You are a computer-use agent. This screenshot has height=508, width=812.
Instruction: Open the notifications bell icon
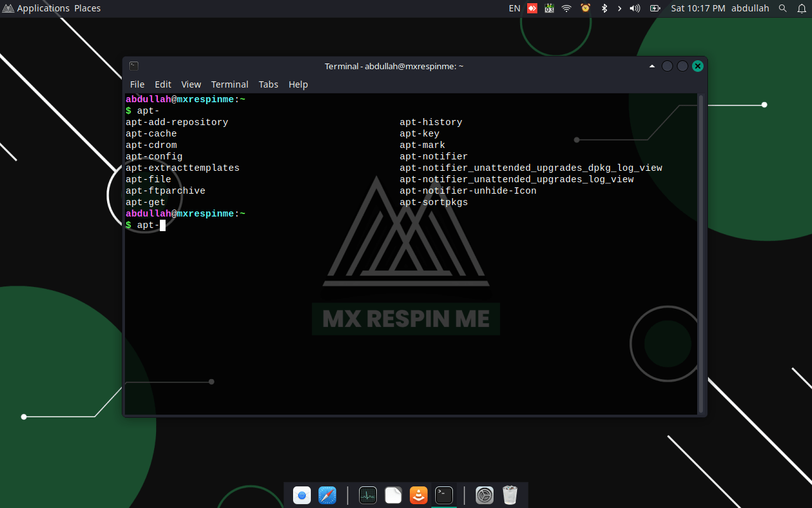pos(801,8)
